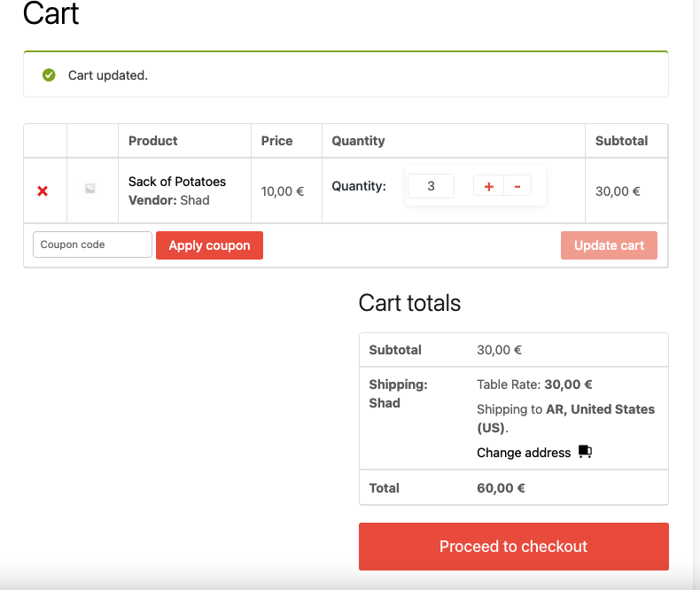The width and height of the screenshot is (700, 590).
Task: Click the Cart totals heading
Action: click(x=409, y=303)
